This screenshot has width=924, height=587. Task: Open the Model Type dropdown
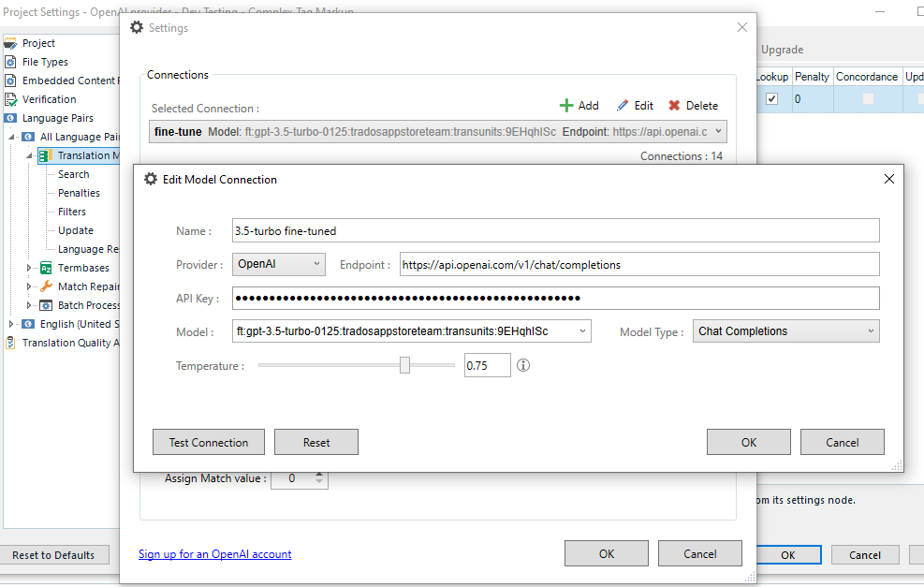click(x=785, y=330)
